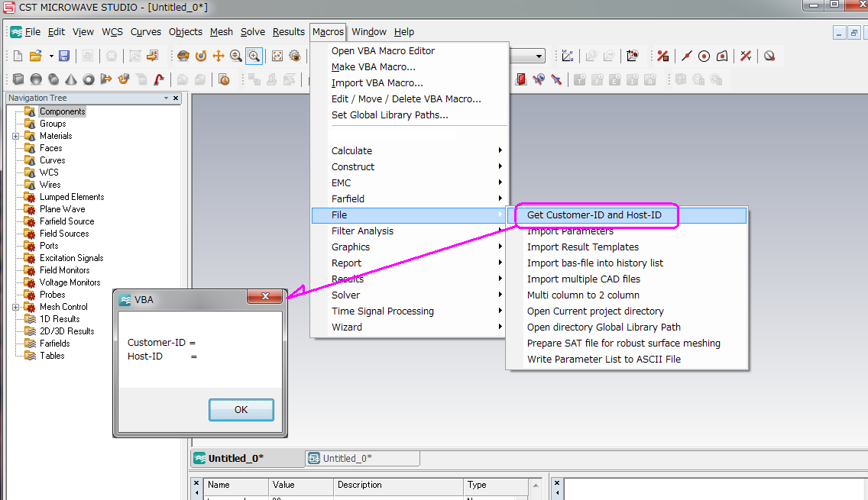
Task: Switch to Untitled_0* schematic tab
Action: coord(363,459)
